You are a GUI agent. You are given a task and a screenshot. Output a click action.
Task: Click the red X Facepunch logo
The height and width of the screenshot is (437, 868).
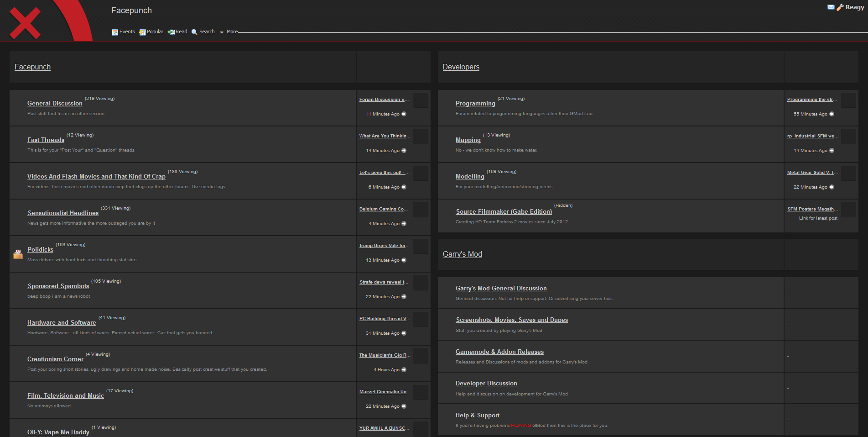point(25,23)
